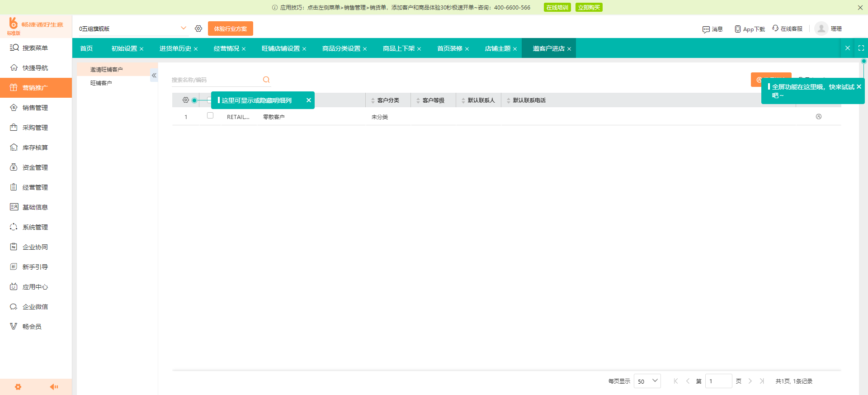Collapse sidebar with the bottom arrow icon
The height and width of the screenshot is (395, 868).
[54, 387]
